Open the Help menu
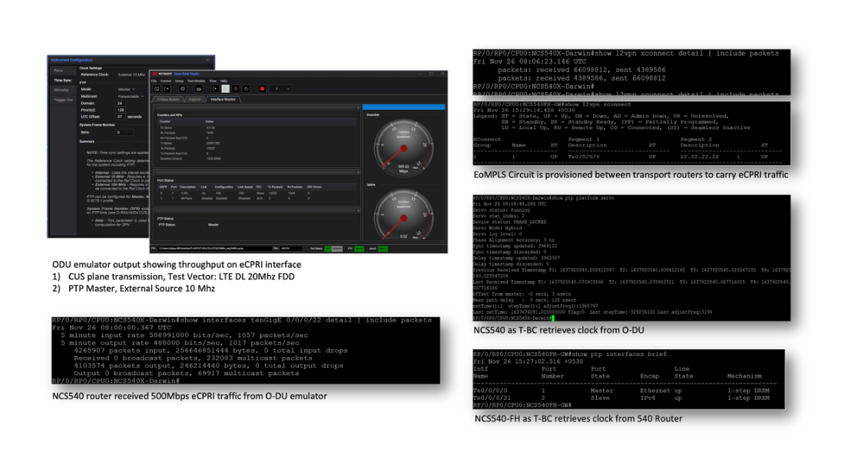The image size is (868, 472). pos(224,81)
